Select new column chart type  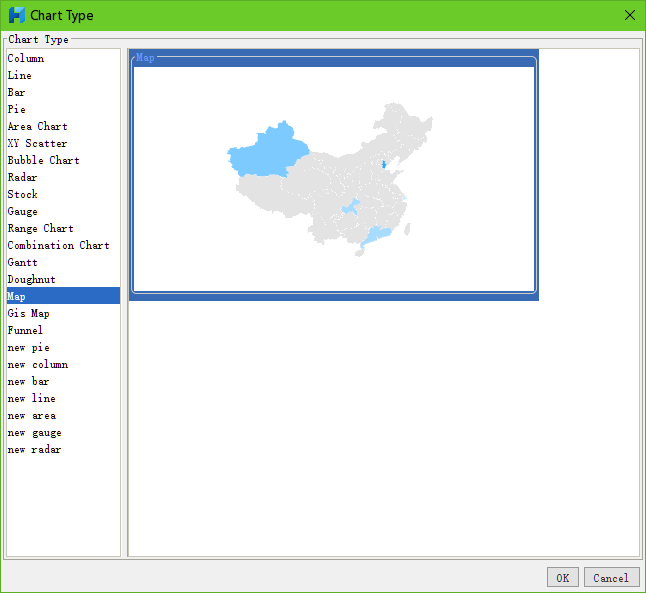[63, 364]
